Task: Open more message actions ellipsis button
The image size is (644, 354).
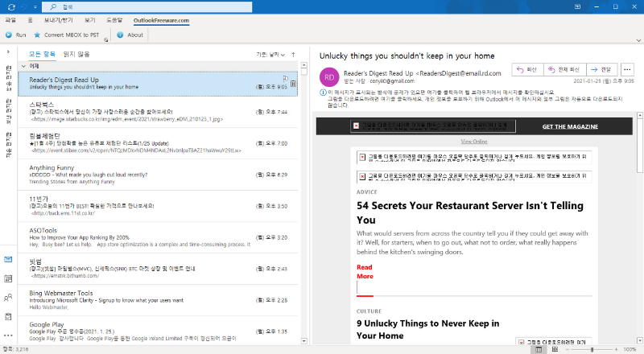Action: pos(627,69)
